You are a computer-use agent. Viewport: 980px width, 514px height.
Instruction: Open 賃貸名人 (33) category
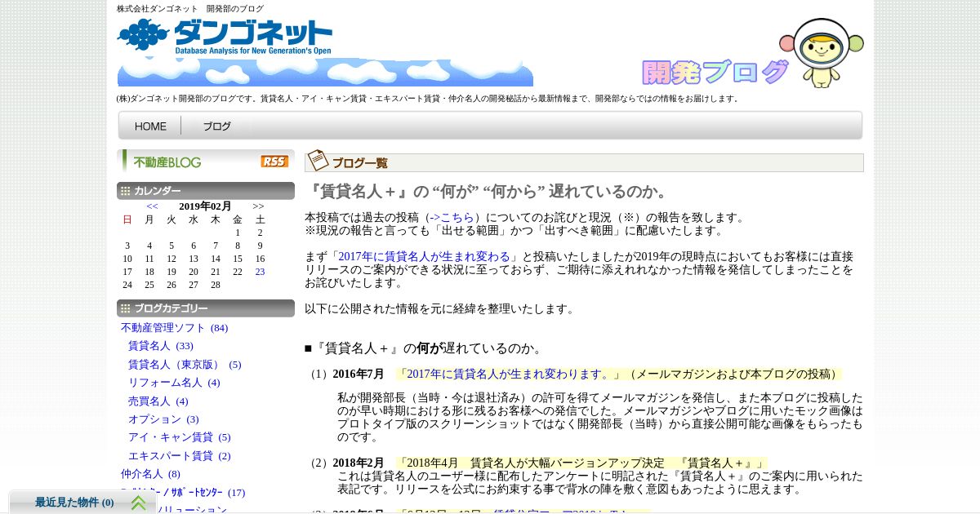click(x=161, y=346)
